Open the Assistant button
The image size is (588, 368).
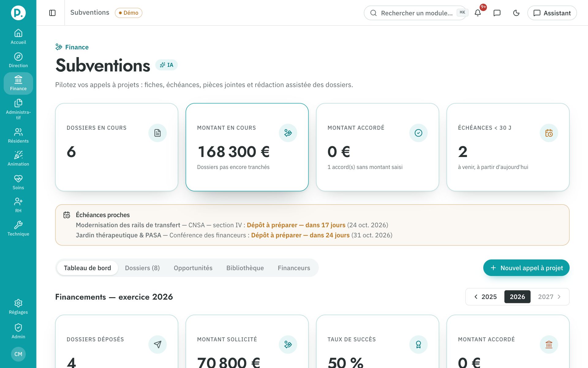click(x=552, y=13)
